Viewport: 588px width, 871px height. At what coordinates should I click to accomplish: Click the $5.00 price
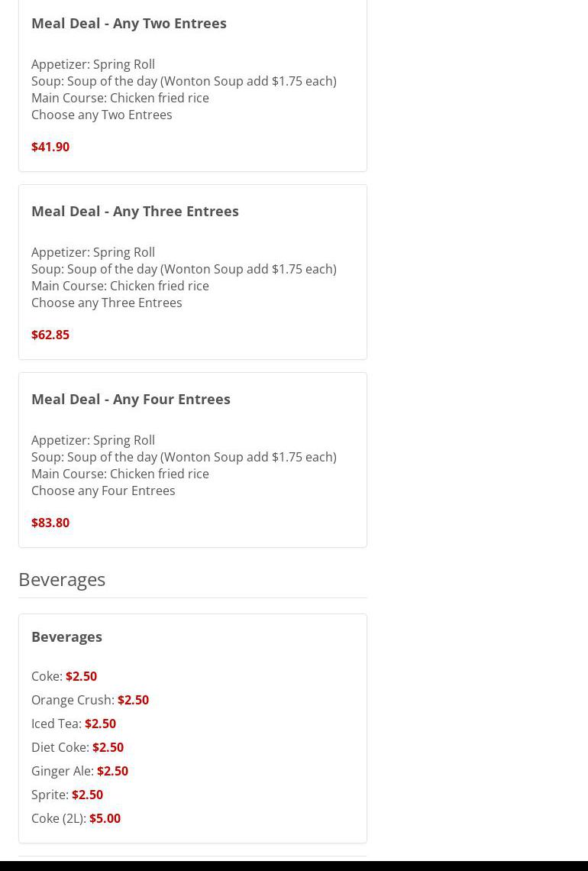tap(105, 818)
